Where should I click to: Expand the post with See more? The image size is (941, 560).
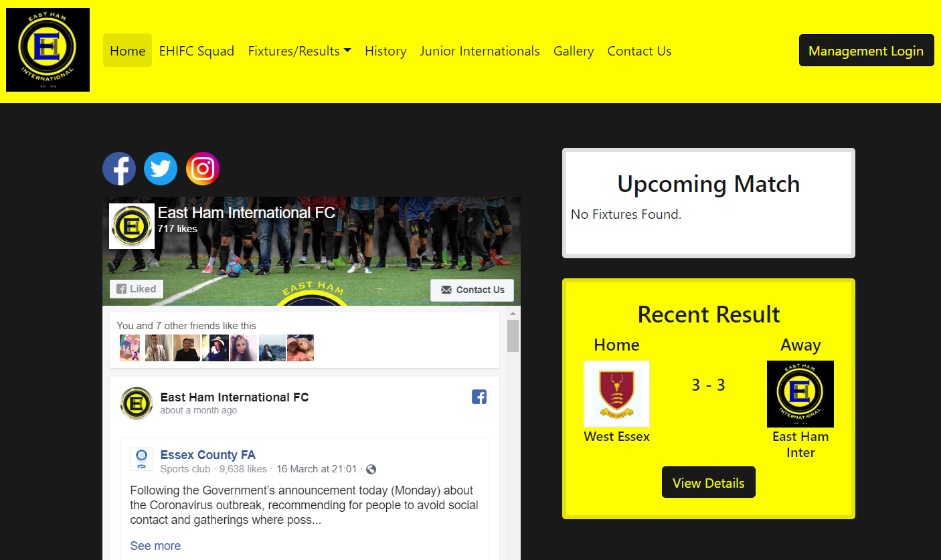tap(155, 546)
